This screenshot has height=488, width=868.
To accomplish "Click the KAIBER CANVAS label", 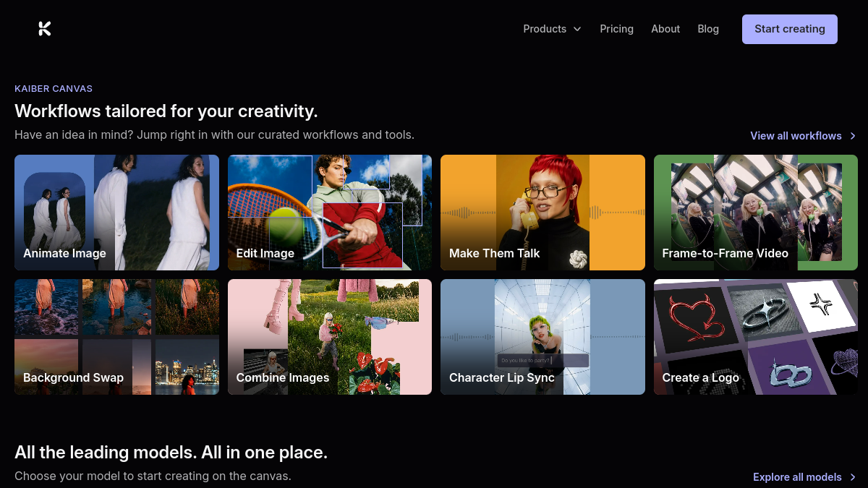I will pos(54,89).
